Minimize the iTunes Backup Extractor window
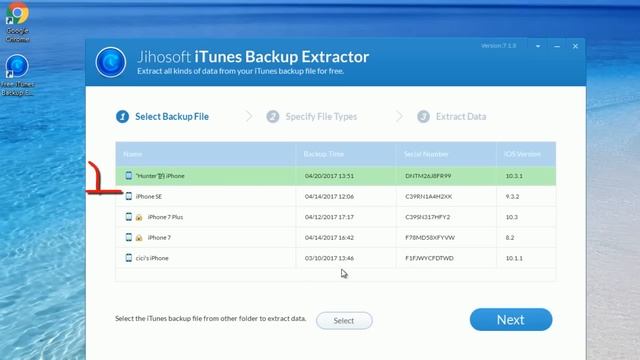 pos(557,47)
